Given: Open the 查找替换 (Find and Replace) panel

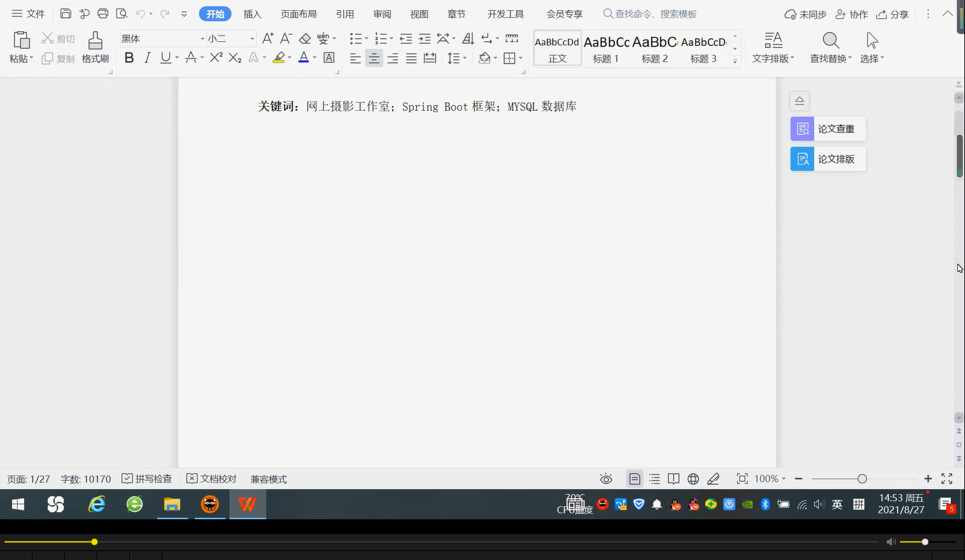Looking at the screenshot, I should point(829,48).
